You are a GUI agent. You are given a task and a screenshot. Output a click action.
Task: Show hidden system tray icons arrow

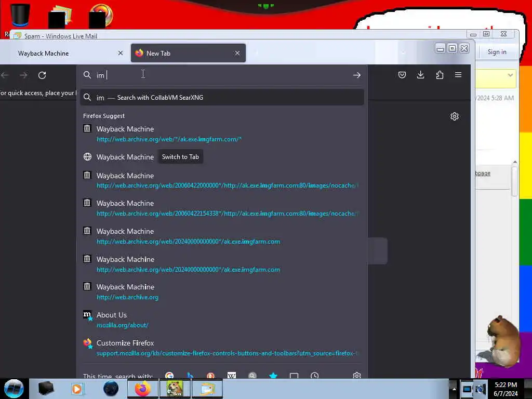(x=454, y=389)
